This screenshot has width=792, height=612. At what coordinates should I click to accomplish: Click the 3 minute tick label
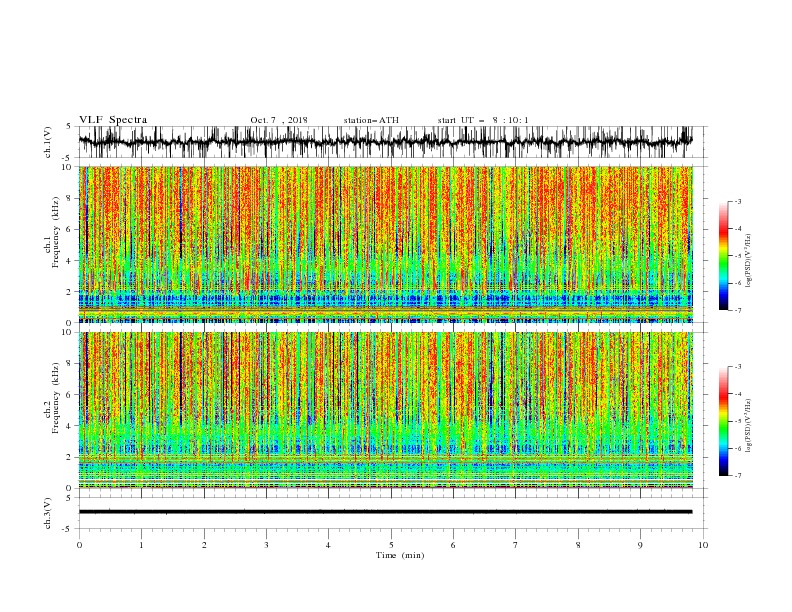(x=266, y=545)
